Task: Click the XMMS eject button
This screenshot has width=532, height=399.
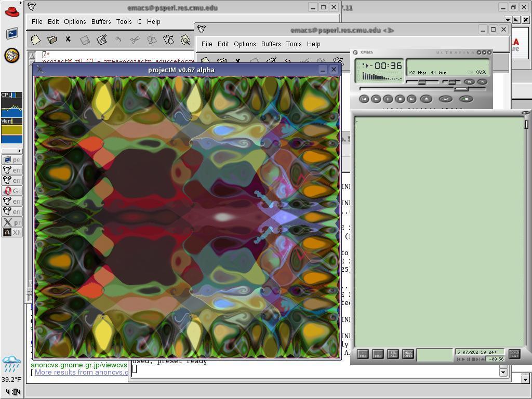Action: 426,99
